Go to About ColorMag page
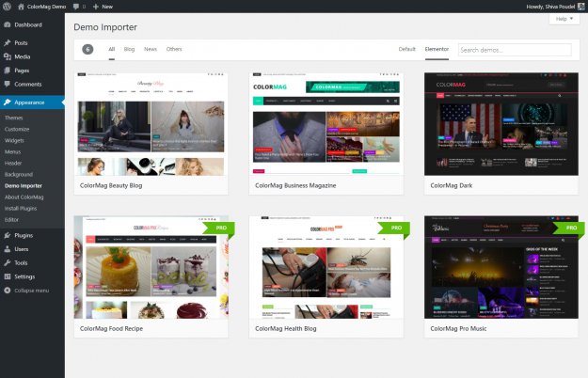Screen dimensions: 588x378 [x=24, y=197]
